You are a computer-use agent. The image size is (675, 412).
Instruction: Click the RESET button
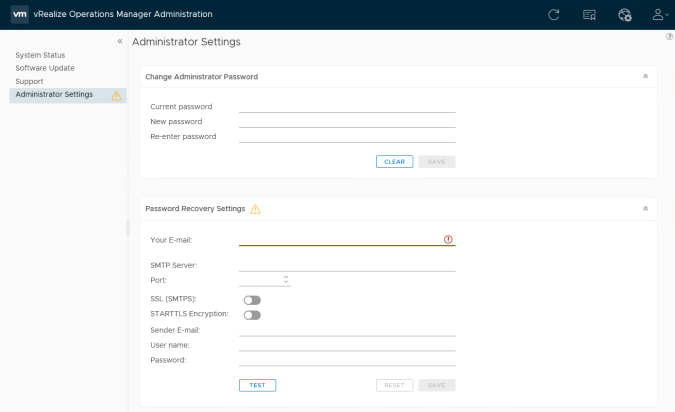[x=394, y=385]
